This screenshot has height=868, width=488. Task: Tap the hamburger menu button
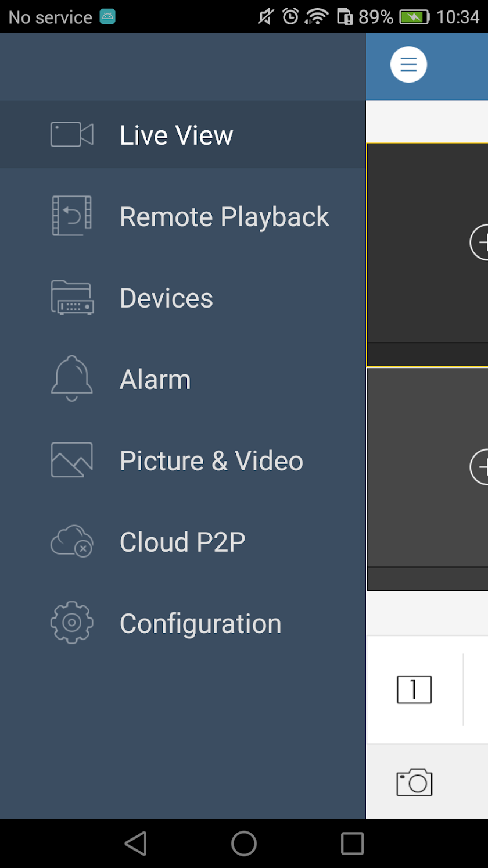[408, 64]
